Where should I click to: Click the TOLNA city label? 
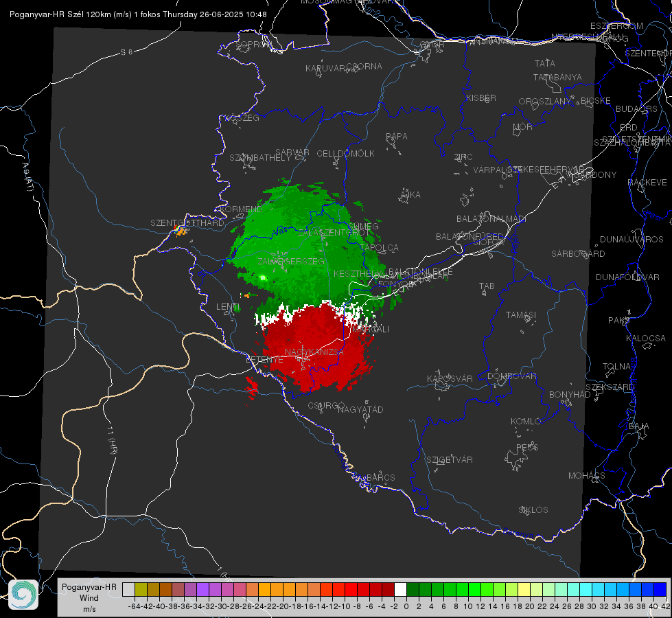click(616, 367)
